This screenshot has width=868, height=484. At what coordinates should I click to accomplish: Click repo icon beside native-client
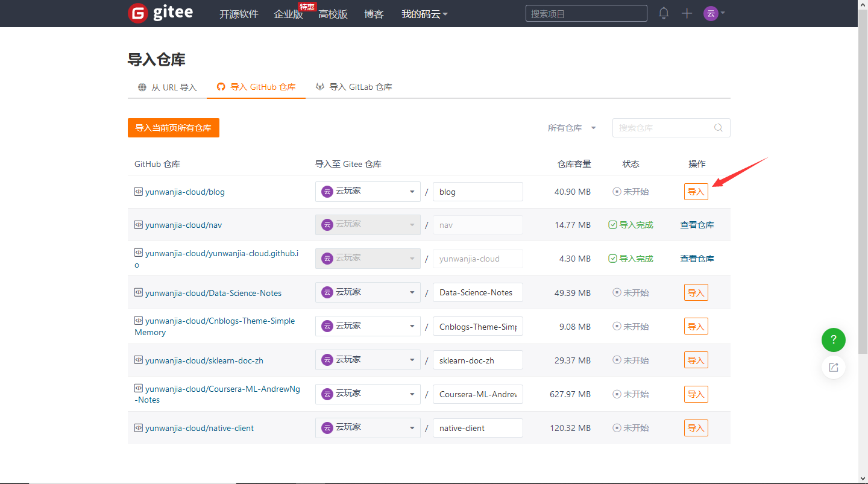139,428
